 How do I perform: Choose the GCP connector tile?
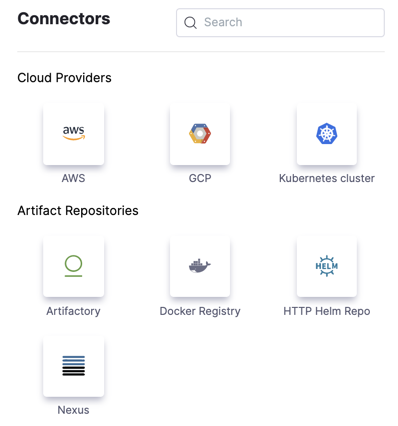[200, 133]
